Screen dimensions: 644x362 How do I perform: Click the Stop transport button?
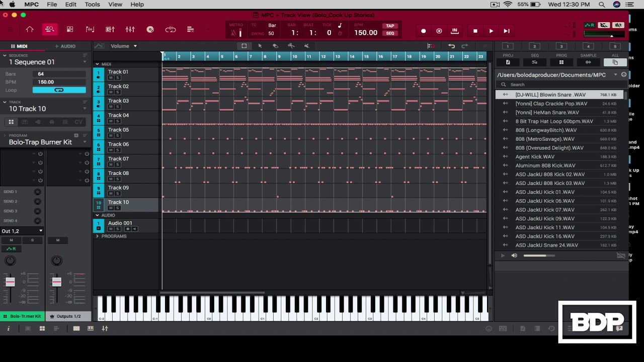475,31
